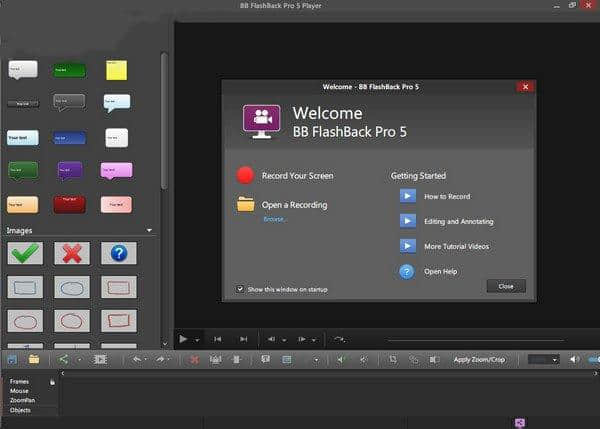Click the undo arrow in toolbar
Image resolution: width=600 pixels, height=429 pixels.
[136, 359]
